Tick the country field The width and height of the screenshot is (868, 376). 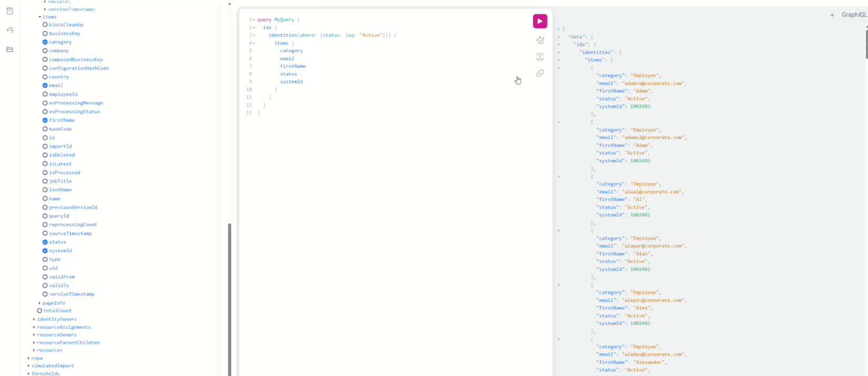pyautogui.click(x=45, y=77)
